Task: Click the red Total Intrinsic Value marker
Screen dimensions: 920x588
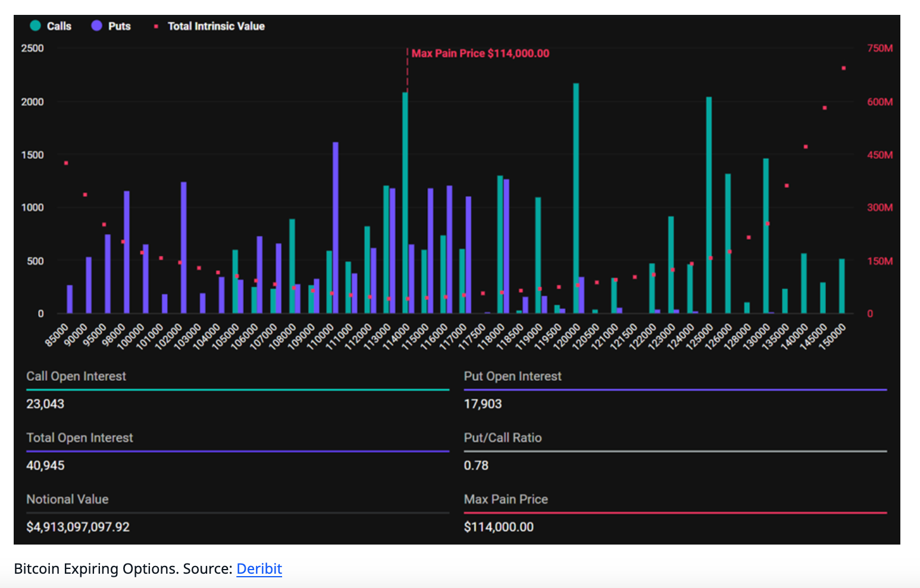Action: pos(156,26)
